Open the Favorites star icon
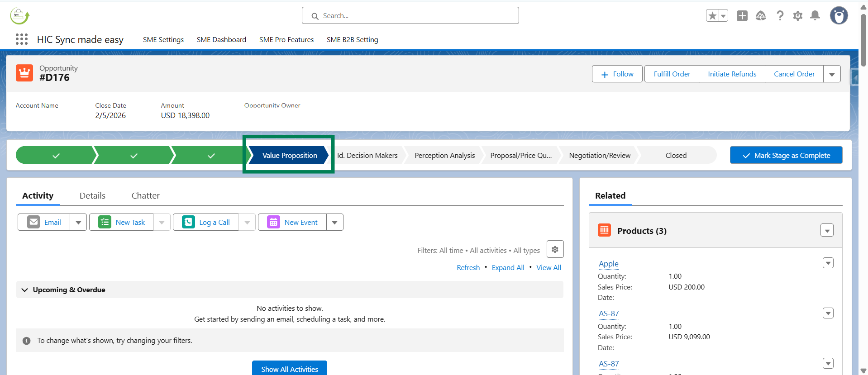The height and width of the screenshot is (375, 868). 712,16
